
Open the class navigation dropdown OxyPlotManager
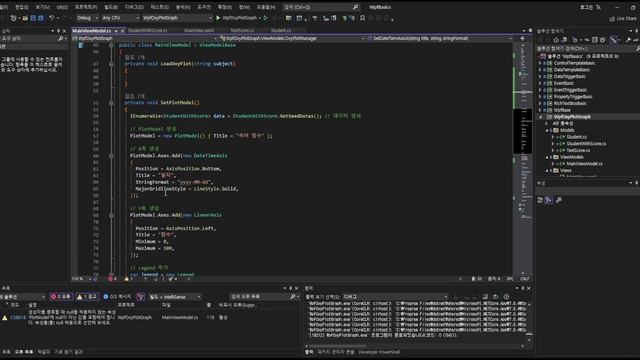292,38
